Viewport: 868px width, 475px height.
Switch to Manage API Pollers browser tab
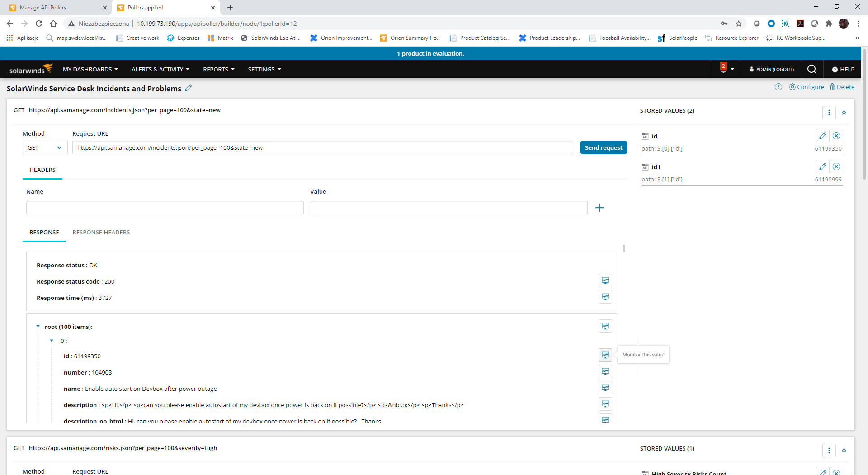57,8
